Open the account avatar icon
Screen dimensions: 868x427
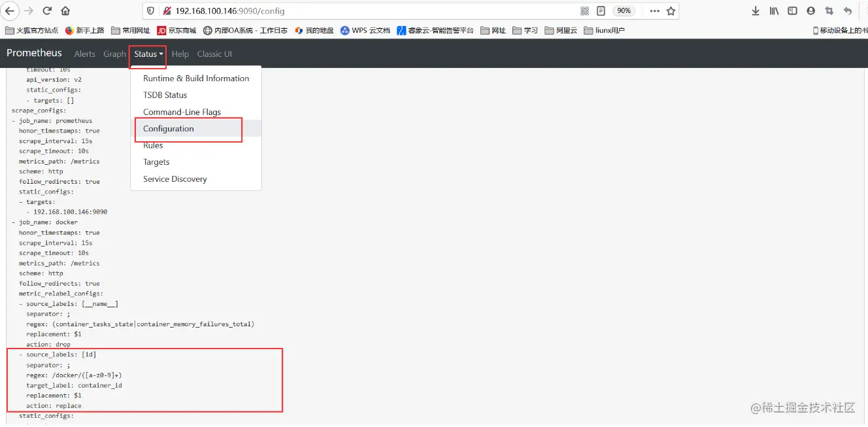(811, 11)
